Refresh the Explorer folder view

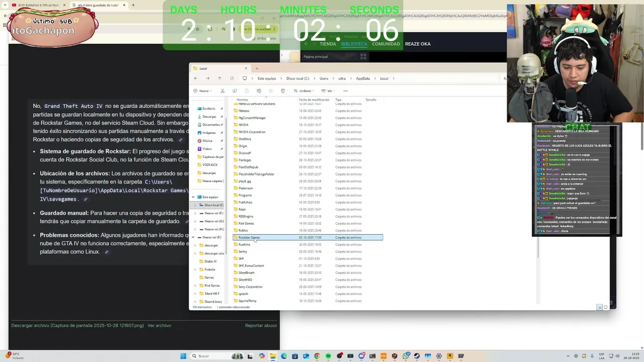232,78
